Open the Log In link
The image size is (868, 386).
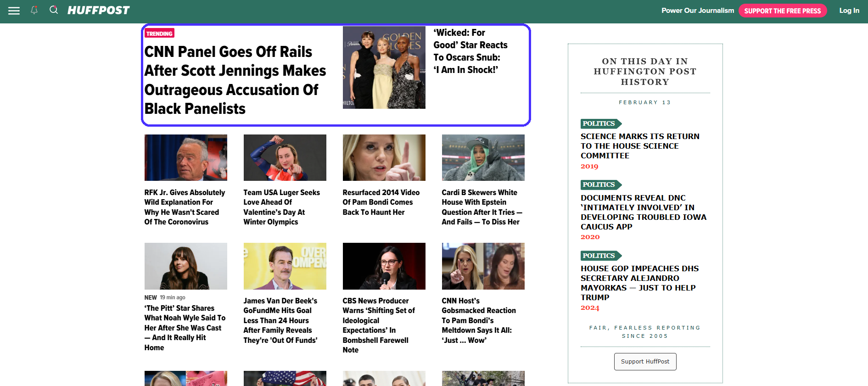849,11
